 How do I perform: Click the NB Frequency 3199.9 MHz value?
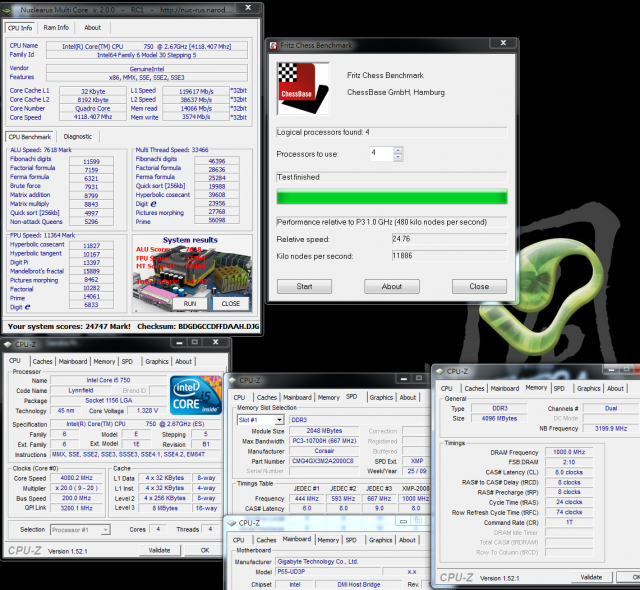click(611, 428)
